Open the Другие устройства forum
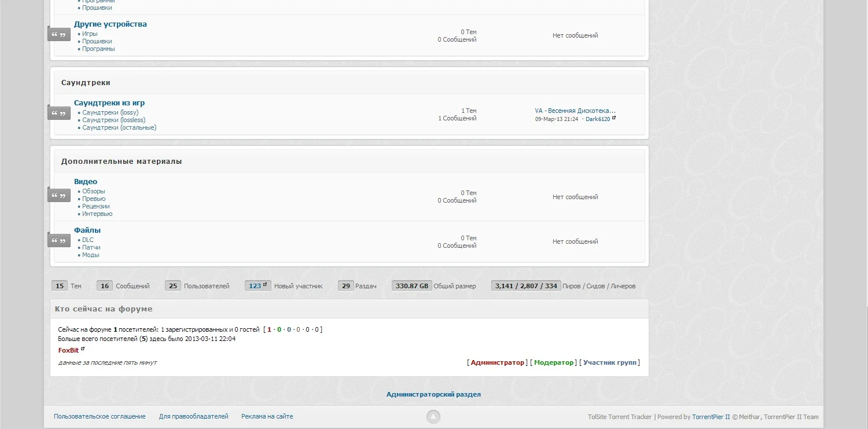 tap(111, 24)
